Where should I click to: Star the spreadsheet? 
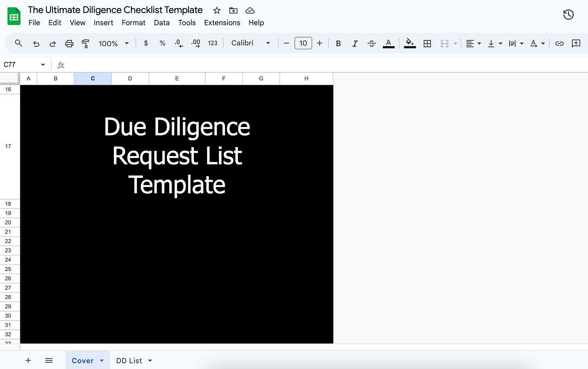pos(216,11)
